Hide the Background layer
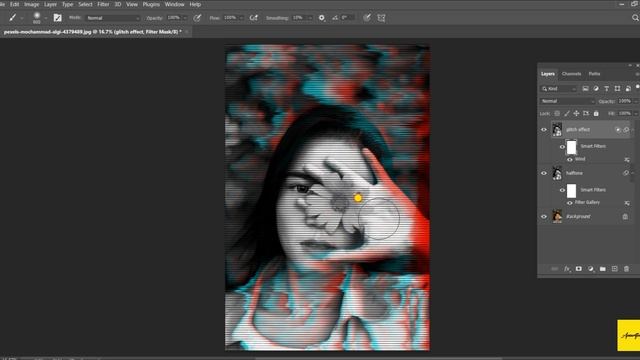 544,217
